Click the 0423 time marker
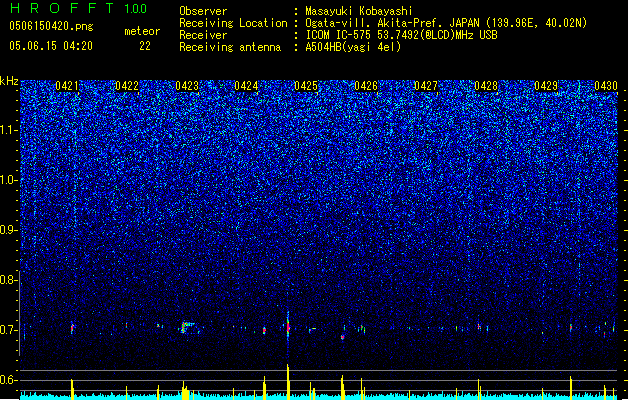Screen dimensions: 629x400 [187, 86]
